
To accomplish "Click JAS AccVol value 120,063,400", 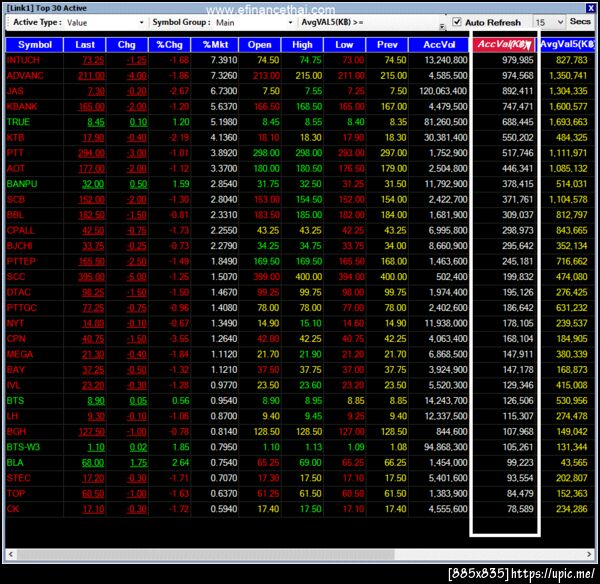I will pyautogui.click(x=443, y=91).
